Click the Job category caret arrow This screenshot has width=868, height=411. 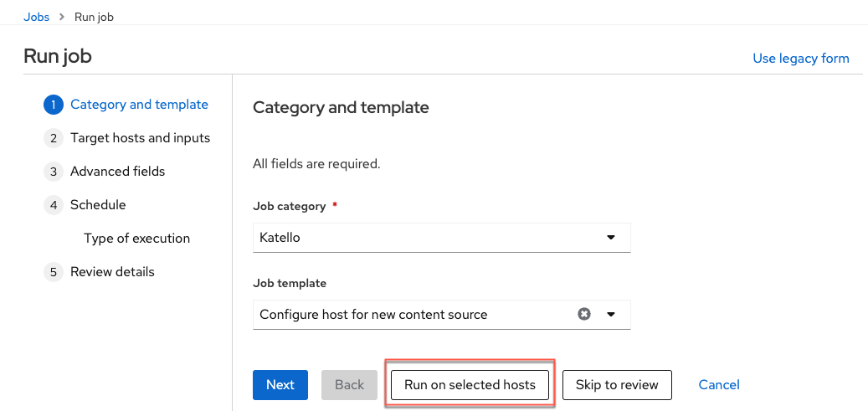pos(610,238)
